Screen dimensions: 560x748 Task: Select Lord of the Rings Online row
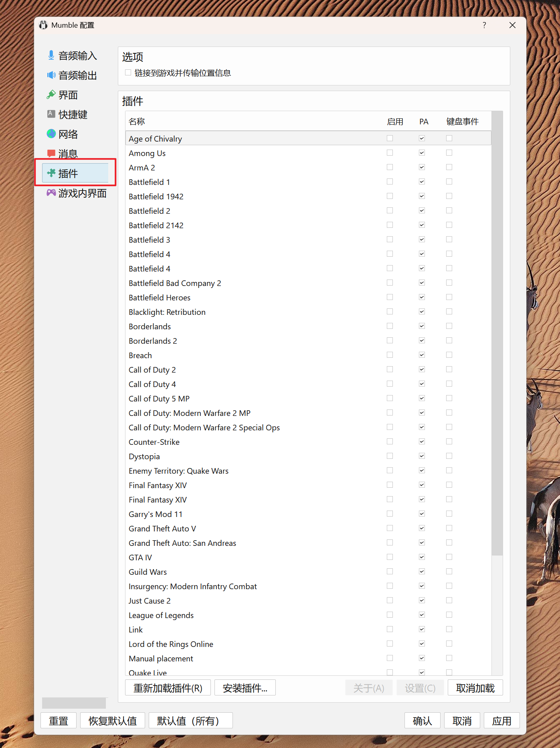[x=308, y=644]
